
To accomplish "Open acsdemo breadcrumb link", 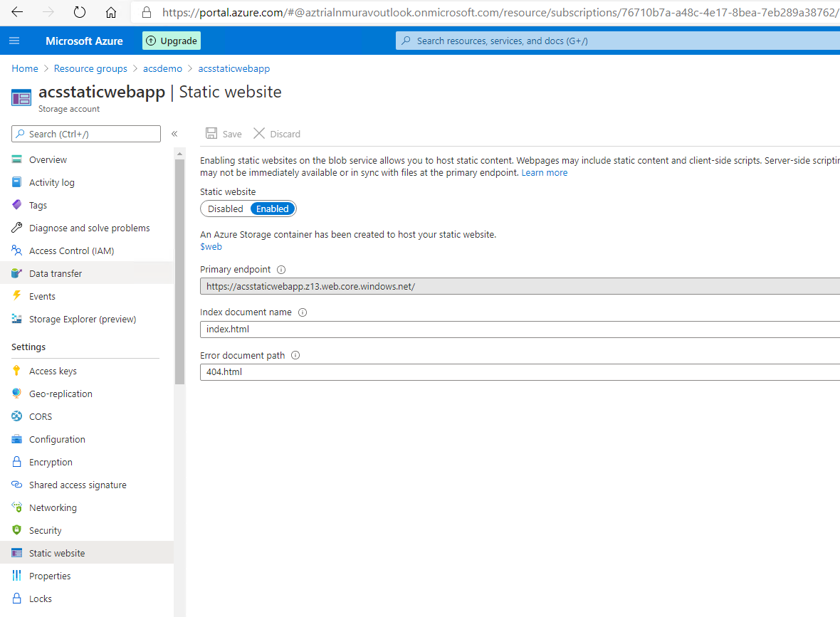I will point(162,68).
